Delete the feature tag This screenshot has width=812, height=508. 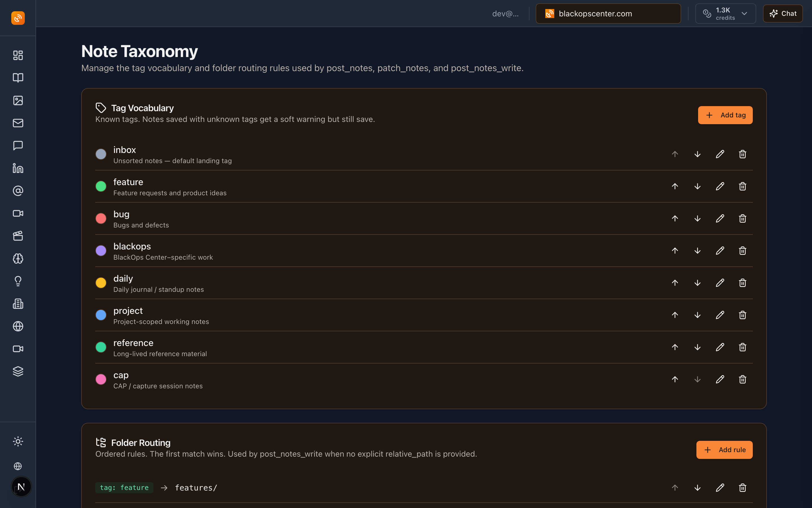coord(742,186)
